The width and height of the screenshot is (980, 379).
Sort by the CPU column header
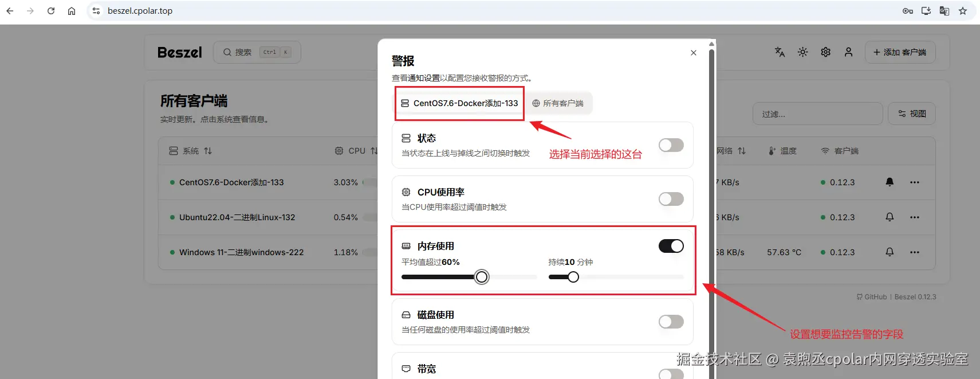(x=356, y=151)
